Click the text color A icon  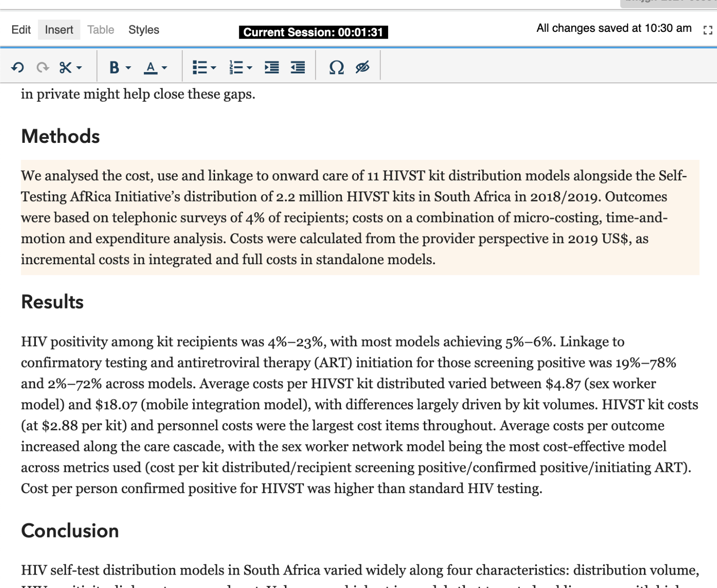click(x=151, y=68)
